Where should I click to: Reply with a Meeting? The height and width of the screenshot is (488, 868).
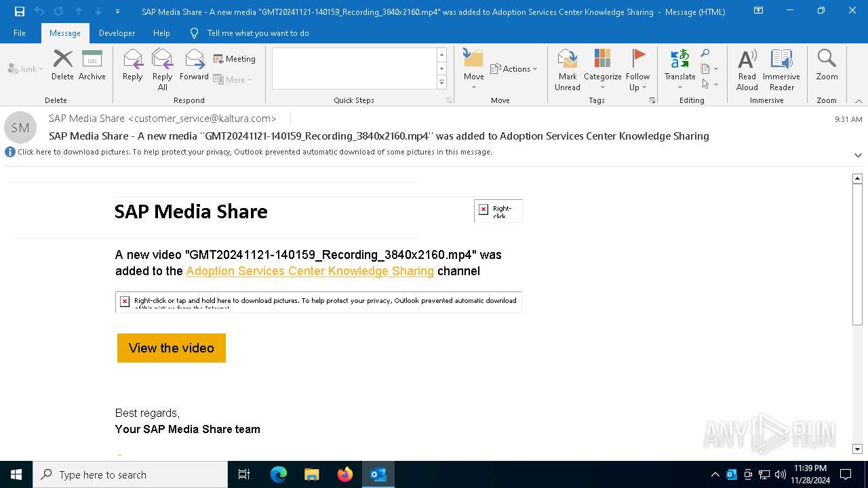point(235,59)
